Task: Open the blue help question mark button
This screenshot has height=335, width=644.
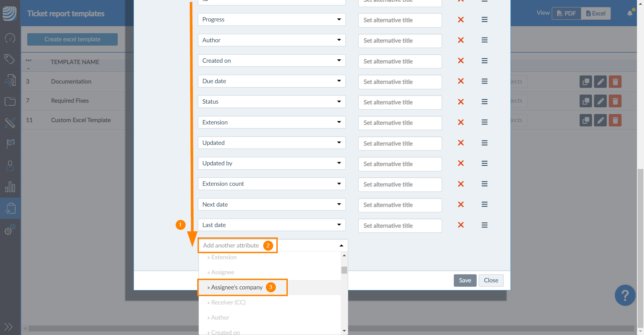Action: point(625,295)
